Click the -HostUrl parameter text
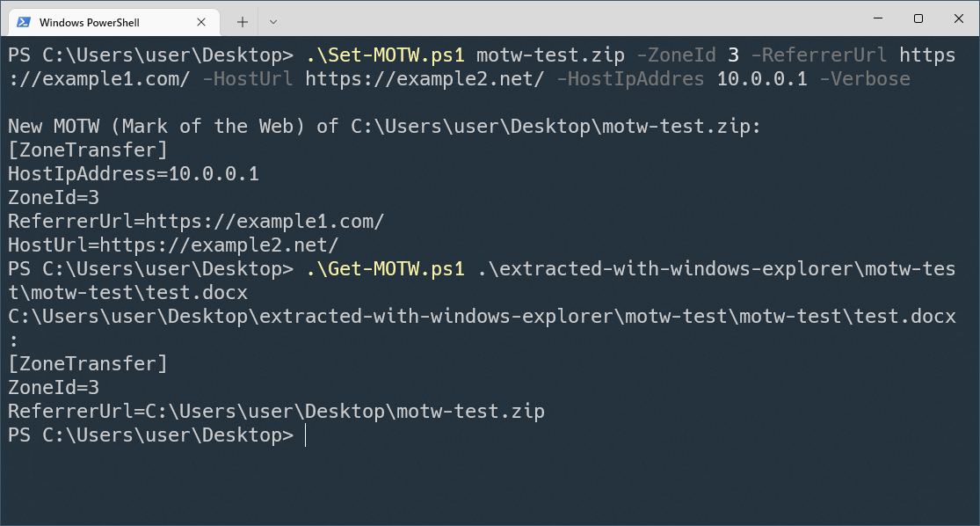 tap(248, 79)
